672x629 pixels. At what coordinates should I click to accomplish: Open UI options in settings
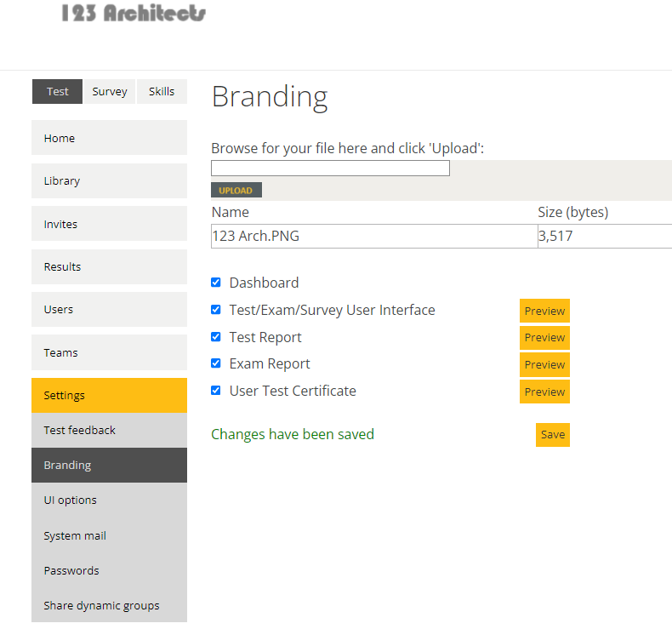pos(109,500)
